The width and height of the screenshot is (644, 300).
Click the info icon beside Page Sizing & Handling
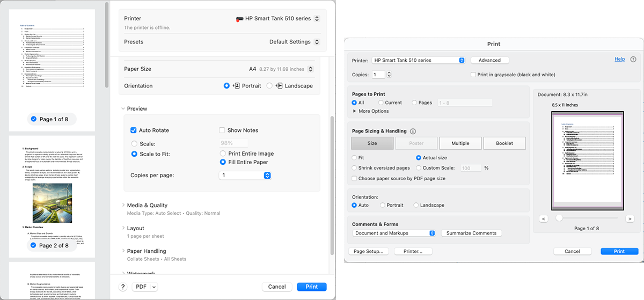tap(413, 131)
